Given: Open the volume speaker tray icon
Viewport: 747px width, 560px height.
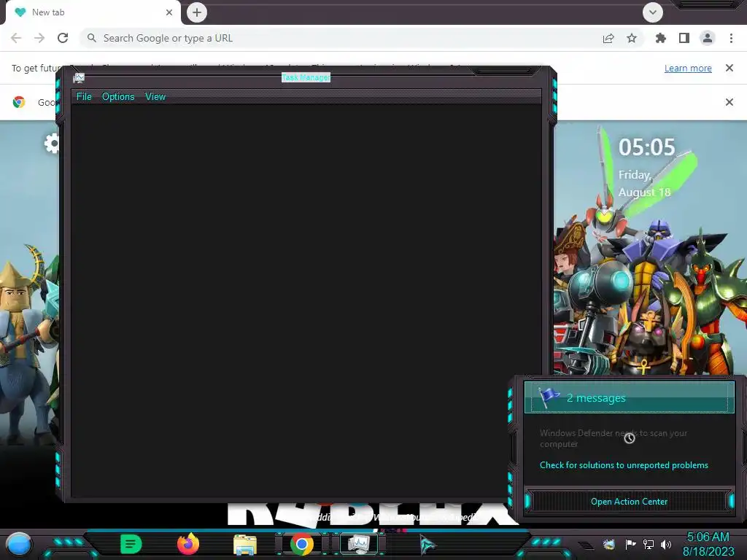Looking at the screenshot, I should coord(666,544).
